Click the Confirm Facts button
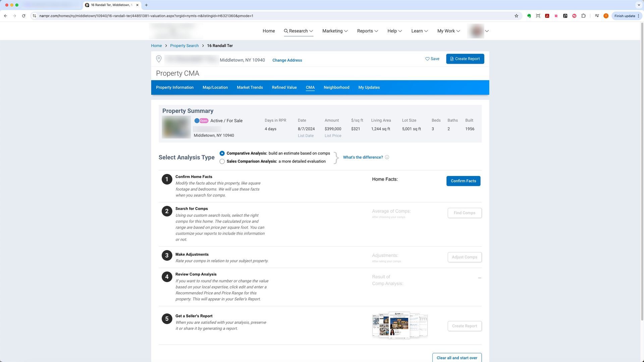Image resolution: width=644 pixels, height=362 pixels. [463, 181]
